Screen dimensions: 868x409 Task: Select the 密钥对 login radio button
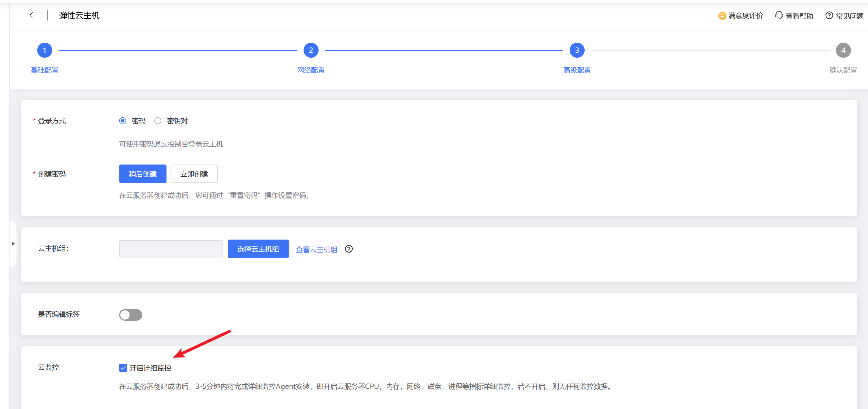[158, 121]
